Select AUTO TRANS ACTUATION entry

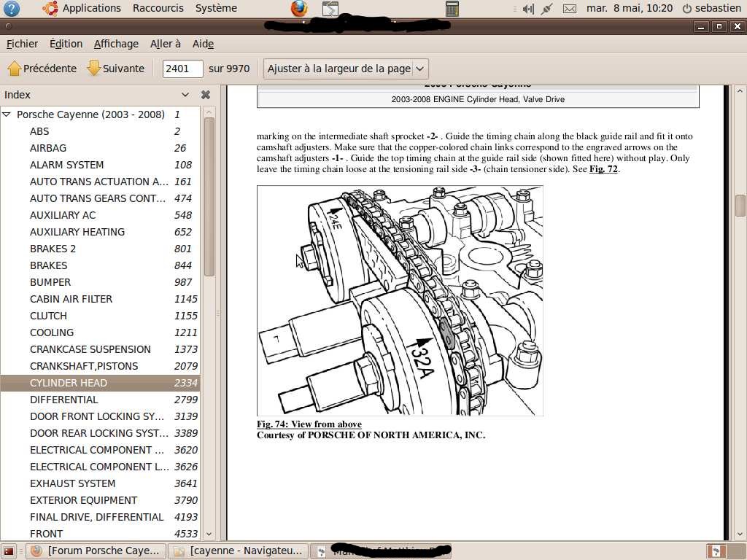pos(100,182)
